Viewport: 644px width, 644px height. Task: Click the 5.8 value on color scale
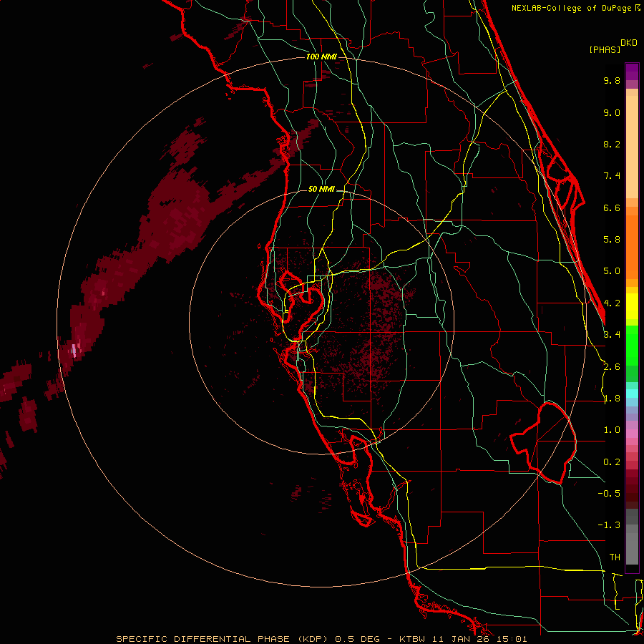[612, 240]
